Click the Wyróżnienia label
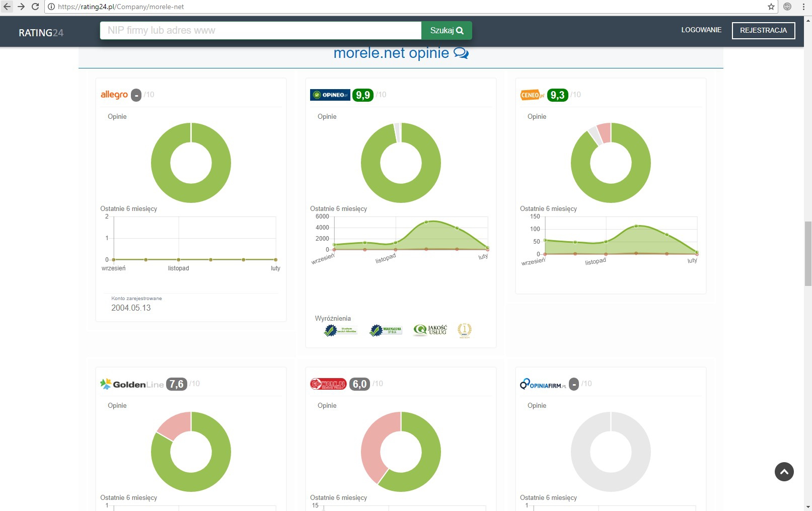 click(333, 318)
